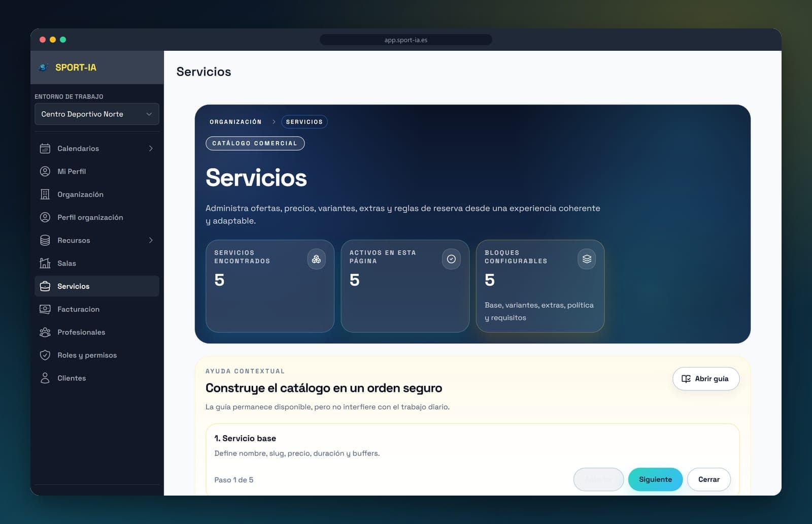The width and height of the screenshot is (812, 524).
Task: Expand the Recursos submenu chevron
Action: coord(151,240)
